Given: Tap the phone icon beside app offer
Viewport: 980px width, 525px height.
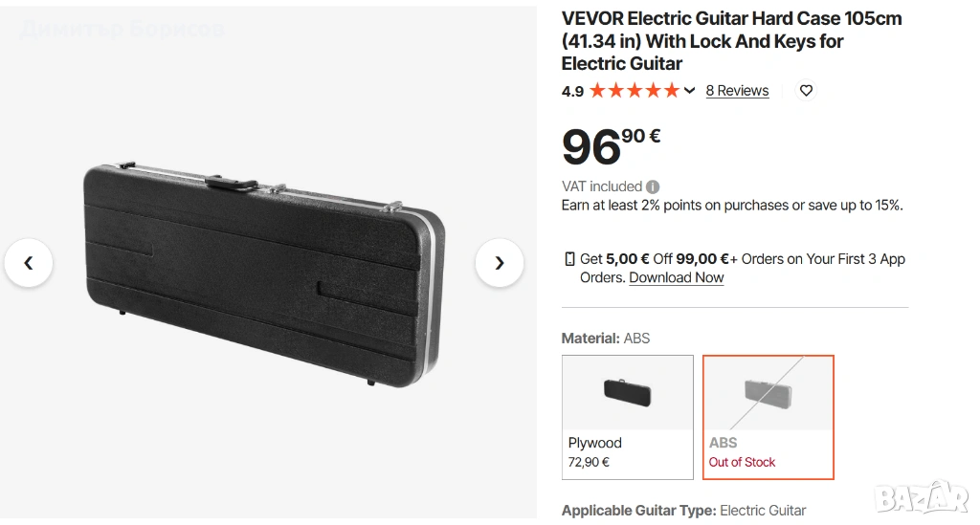Looking at the screenshot, I should [569, 259].
